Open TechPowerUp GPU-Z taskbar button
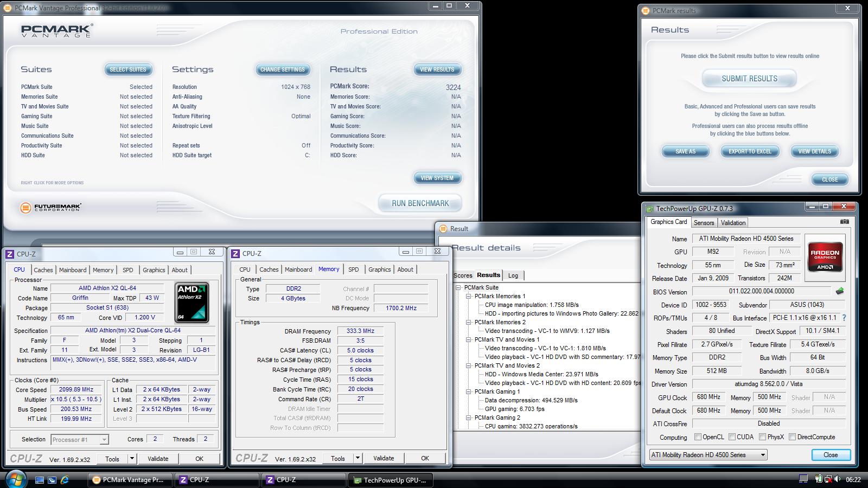868x488 pixels. 391,480
